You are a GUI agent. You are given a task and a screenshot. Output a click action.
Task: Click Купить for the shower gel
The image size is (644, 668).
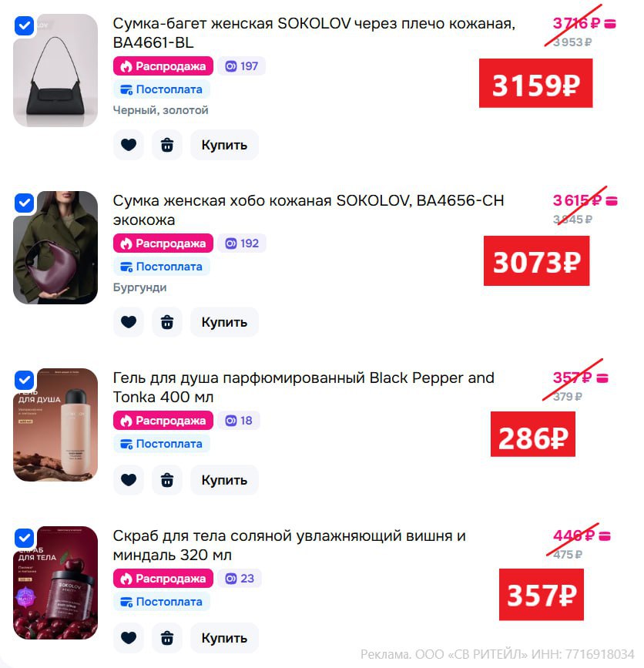[x=224, y=480]
